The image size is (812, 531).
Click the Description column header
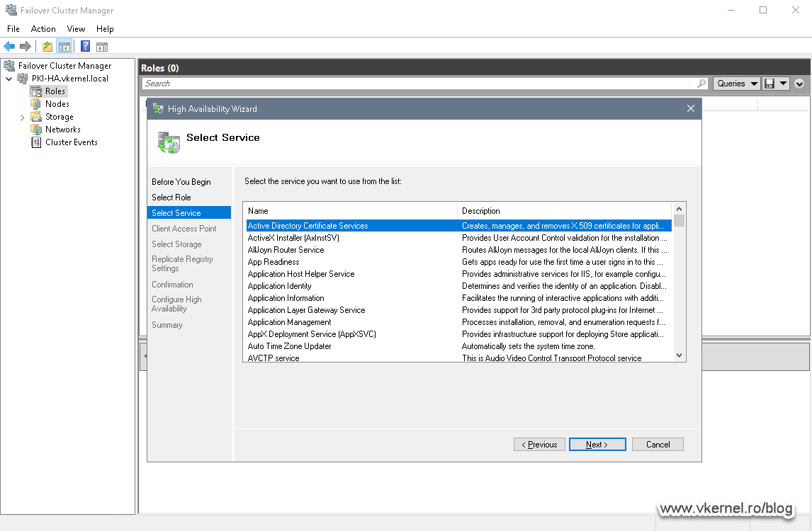[565, 211]
